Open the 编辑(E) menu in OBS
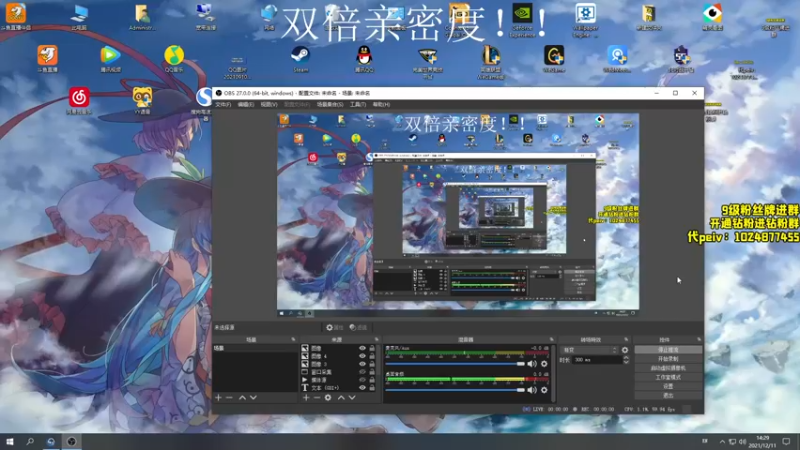 (245, 105)
